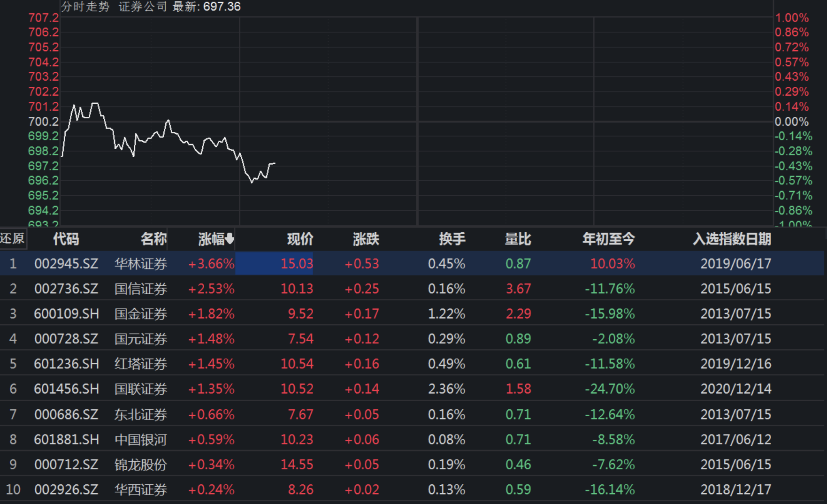The image size is (827, 504).
Task: Select the 华林证券 row name
Action: coord(141,264)
